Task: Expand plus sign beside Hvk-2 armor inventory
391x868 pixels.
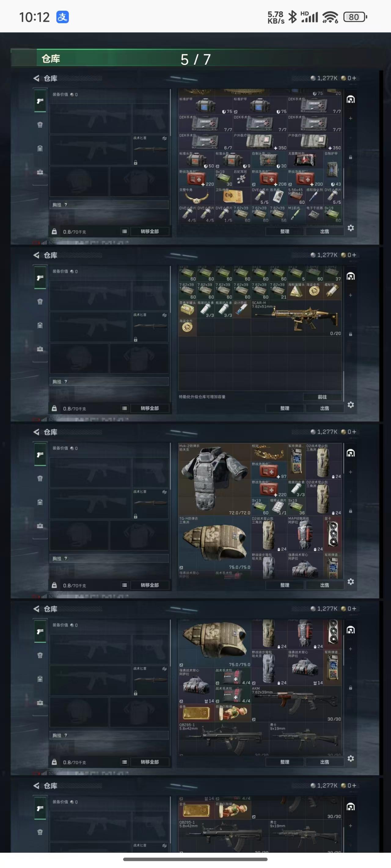Action: pyautogui.click(x=350, y=472)
